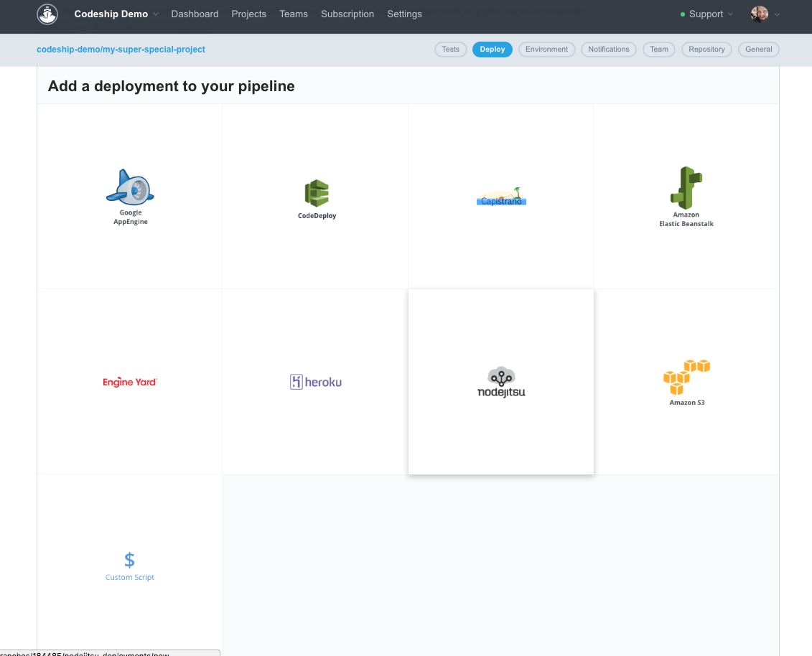Open the General settings tab

[759, 50]
